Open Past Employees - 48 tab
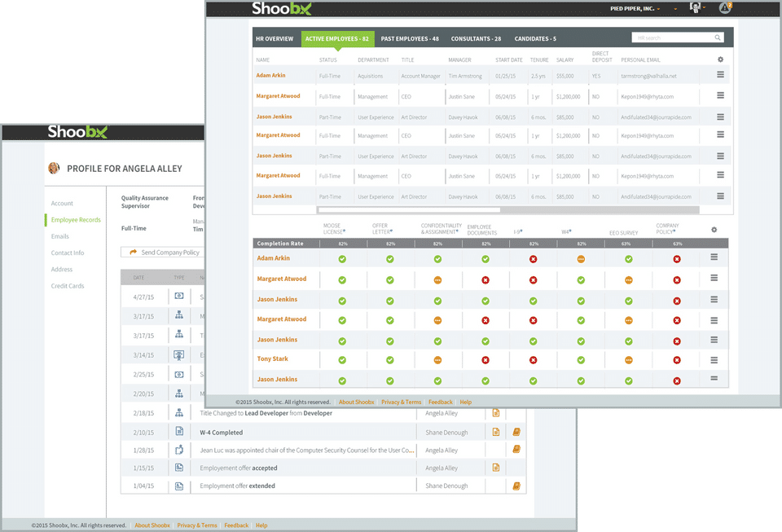 (410, 39)
